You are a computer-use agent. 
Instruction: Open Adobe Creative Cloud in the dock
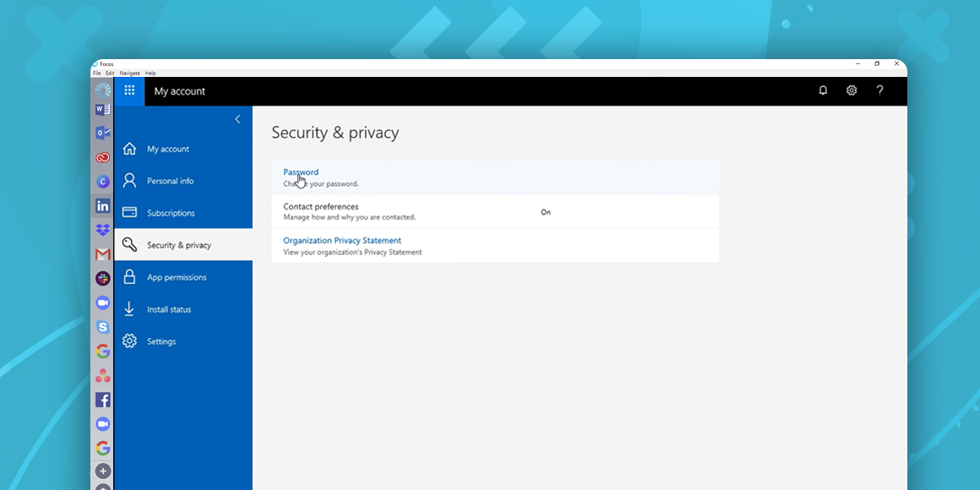102,157
